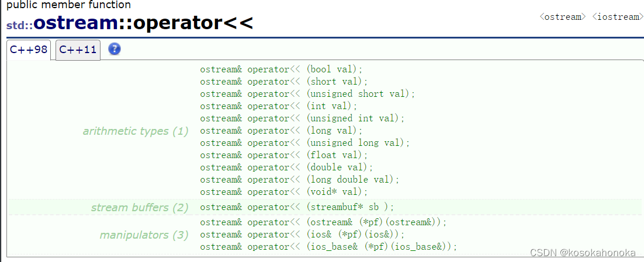Open the <iostream> header link

pyautogui.click(x=617, y=17)
